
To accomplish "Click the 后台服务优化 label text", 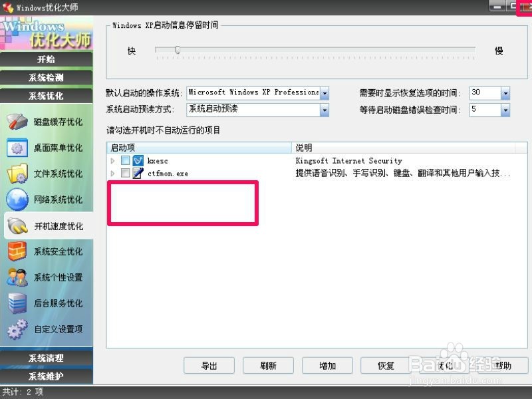I will (58, 303).
